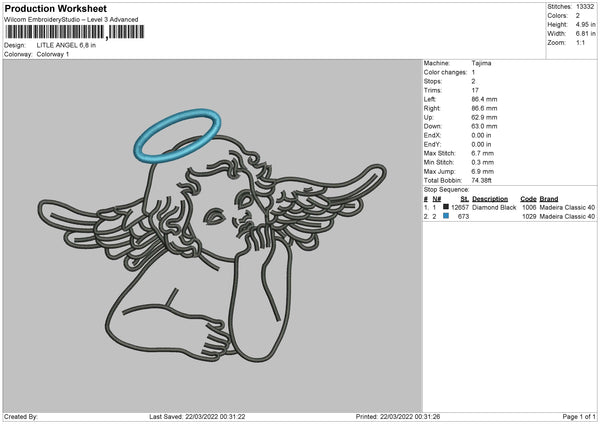Click the Production Worksheet title
The width and height of the screenshot is (600, 424).
(x=56, y=8)
